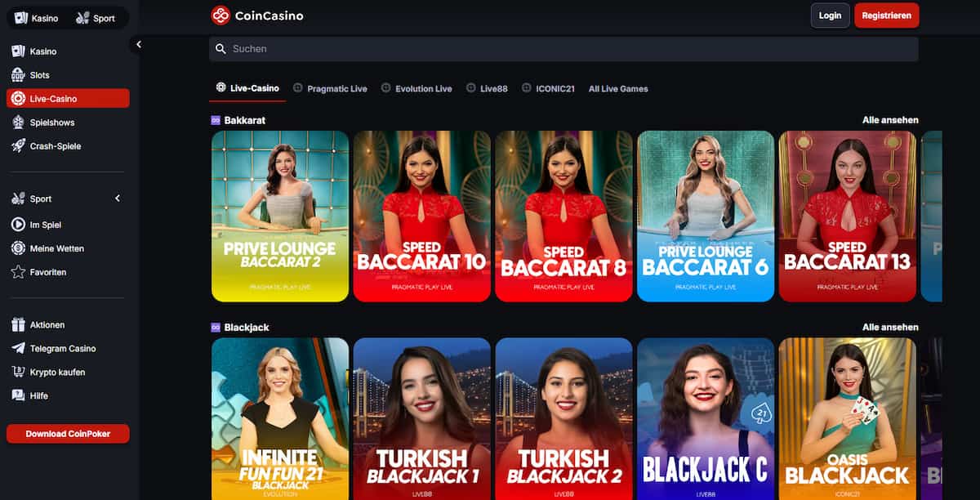Click the Registrieren button
The image size is (980, 500).
886,16
